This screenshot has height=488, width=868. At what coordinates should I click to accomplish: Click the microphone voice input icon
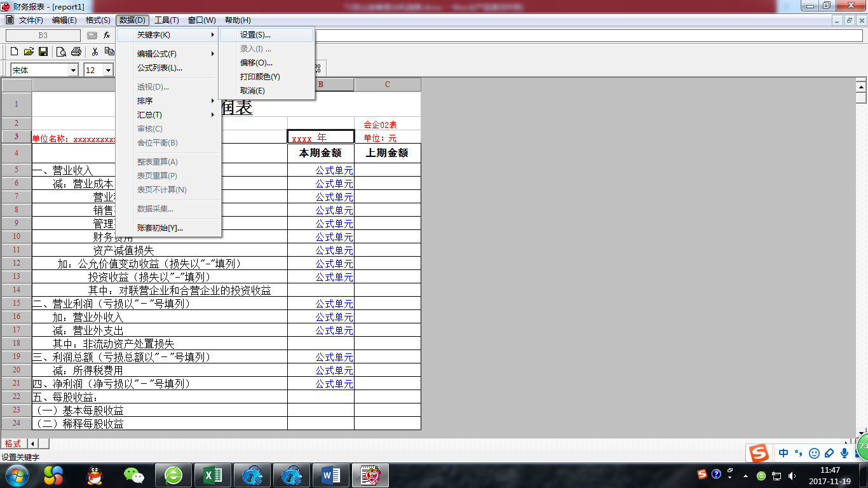coord(844,453)
